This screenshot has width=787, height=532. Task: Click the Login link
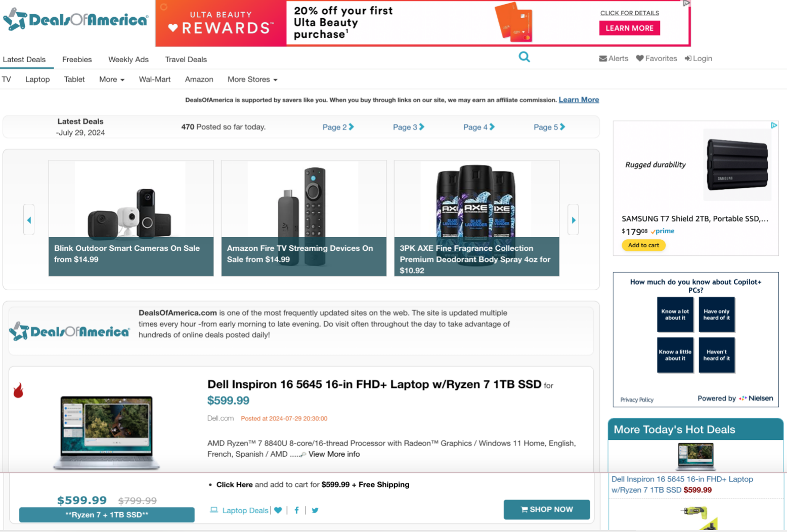point(698,59)
